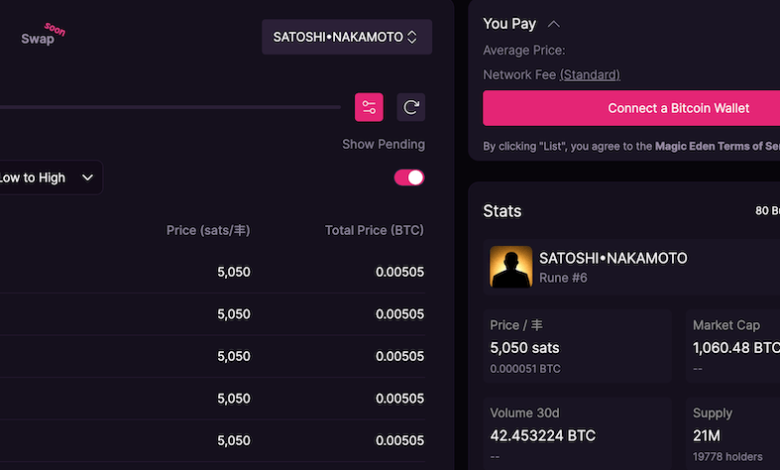
Task: Switch to the Swap tab
Action: click(x=38, y=38)
